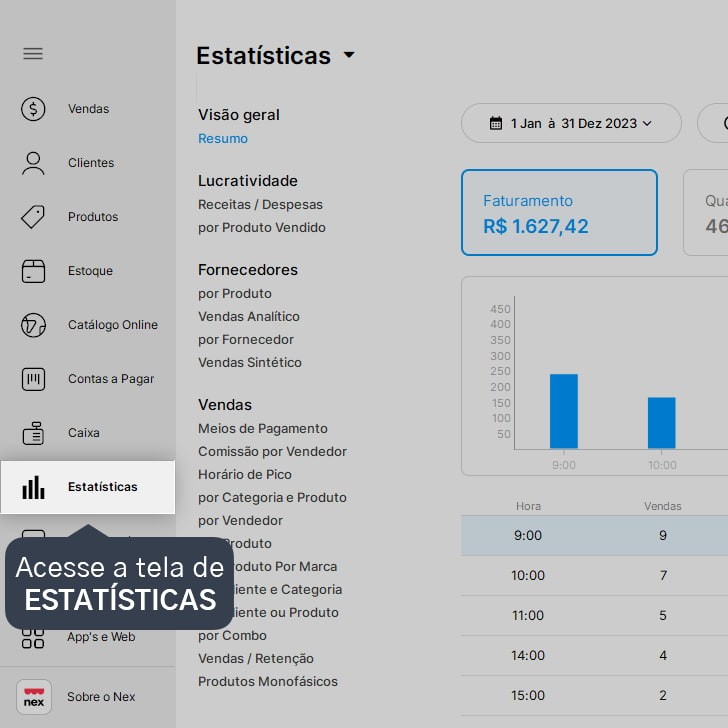The height and width of the screenshot is (728, 728).
Task: Click the 10:00 bar in chart
Action: coord(662,423)
